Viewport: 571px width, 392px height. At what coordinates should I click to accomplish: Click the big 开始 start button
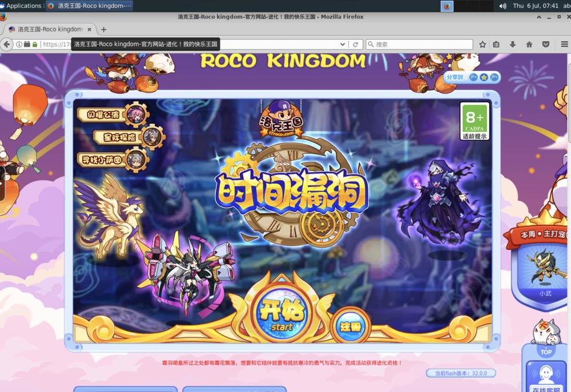[x=282, y=315]
